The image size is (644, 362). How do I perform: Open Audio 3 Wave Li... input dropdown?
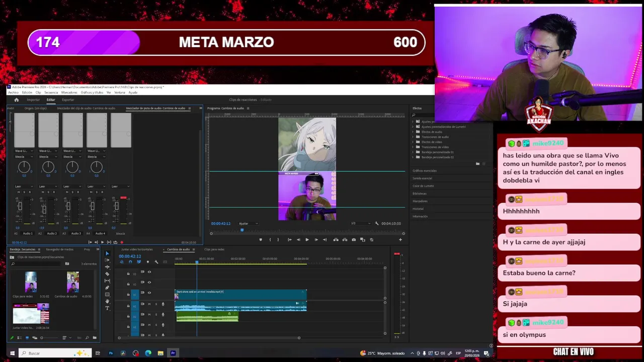(x=72, y=151)
